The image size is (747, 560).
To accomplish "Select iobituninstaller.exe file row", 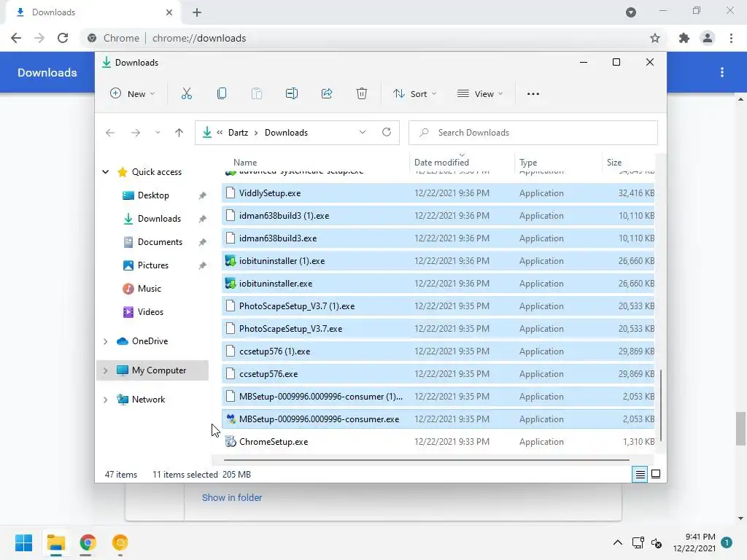I will pyautogui.click(x=438, y=284).
